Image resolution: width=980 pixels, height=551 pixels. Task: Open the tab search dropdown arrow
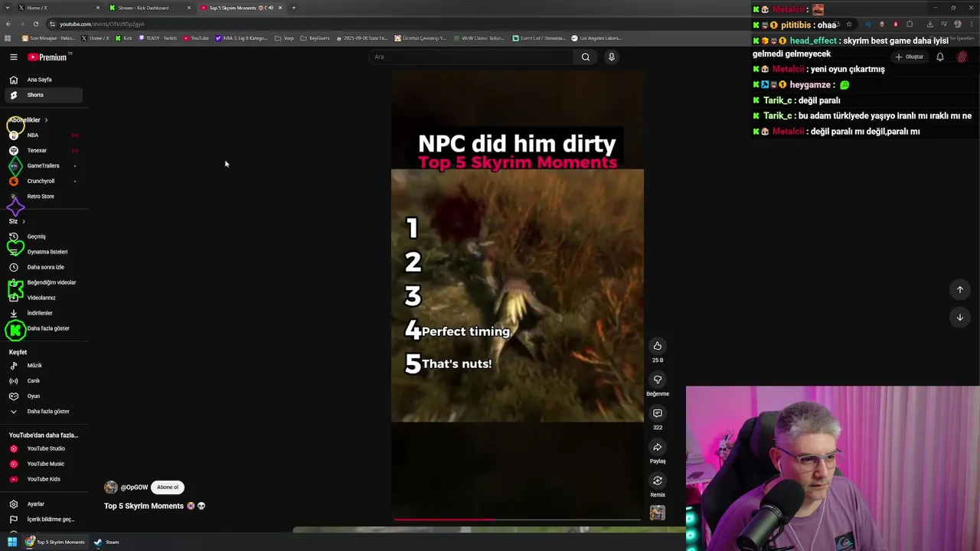tap(8, 8)
